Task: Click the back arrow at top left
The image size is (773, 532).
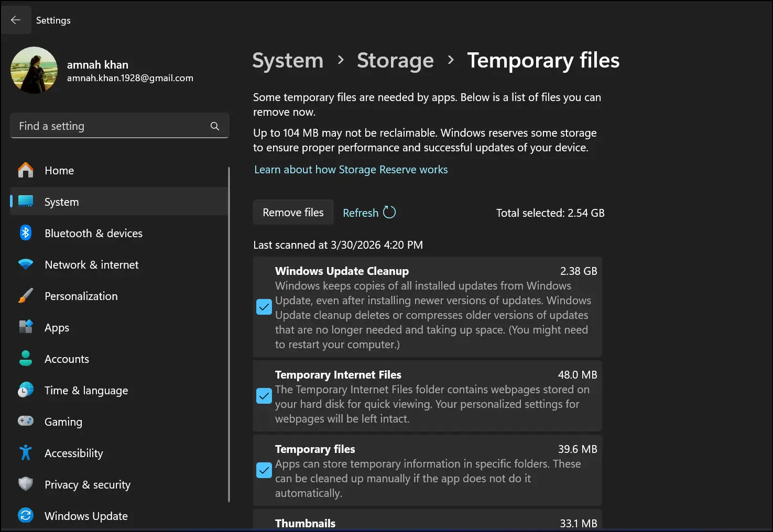Action: click(x=16, y=19)
